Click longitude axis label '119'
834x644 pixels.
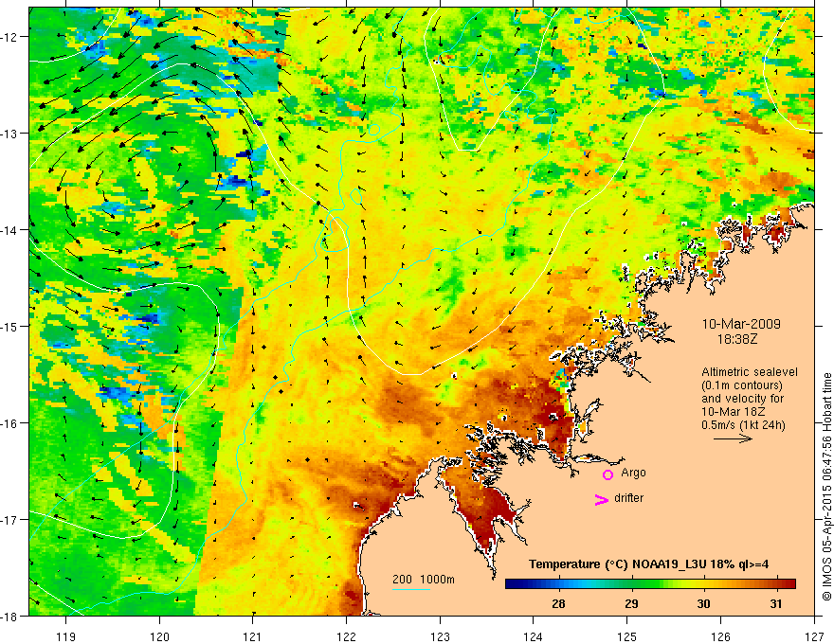66,636
